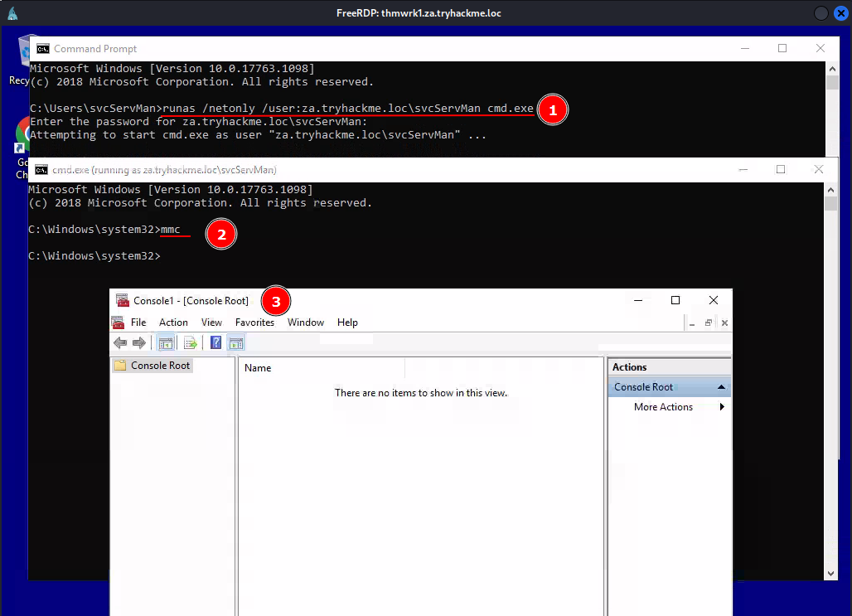Click scroll-down arrow in cmd.exe svcServMan window

click(830, 574)
